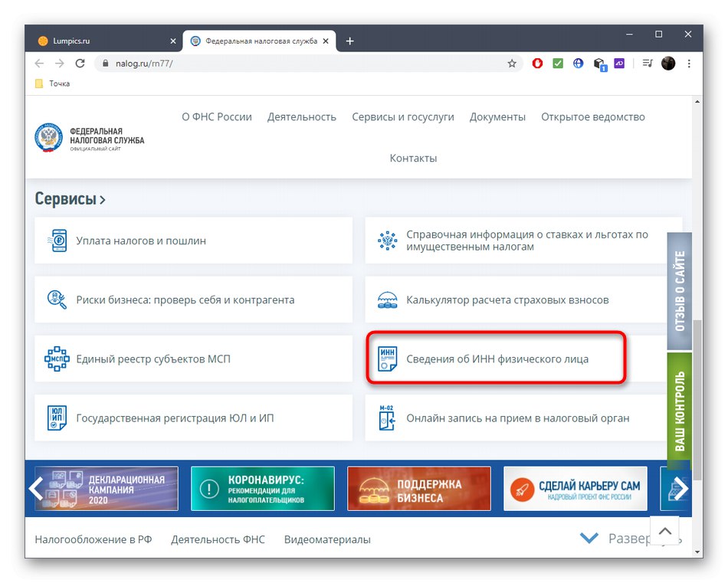This screenshot has width=728, height=583.
Task: Select the Федеральная налоговая служба tab
Action: 260,41
